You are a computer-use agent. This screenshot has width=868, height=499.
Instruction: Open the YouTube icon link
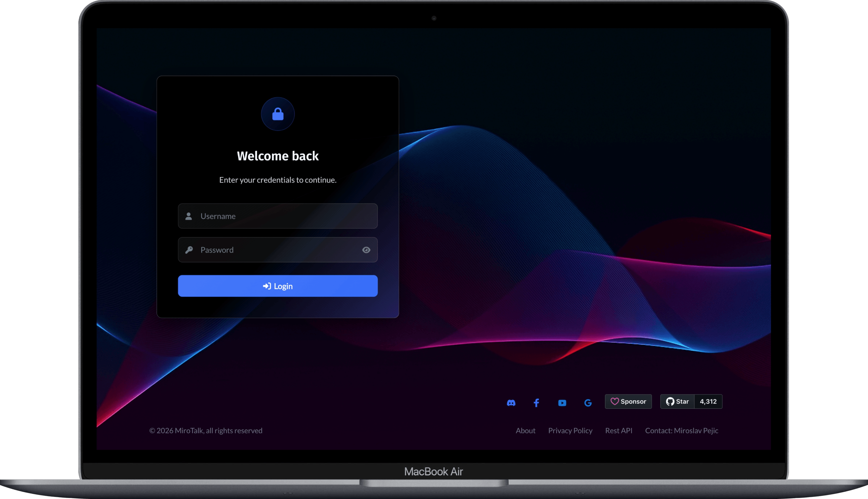562,403
